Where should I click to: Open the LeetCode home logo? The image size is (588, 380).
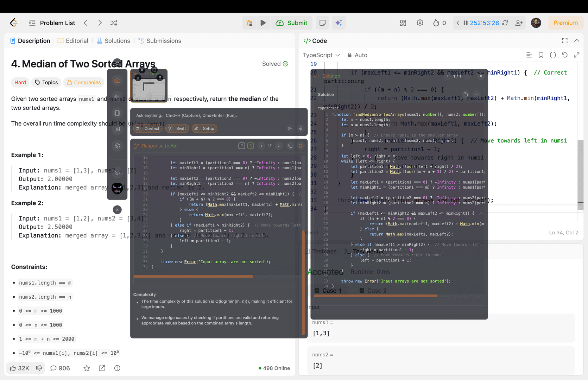coord(14,23)
